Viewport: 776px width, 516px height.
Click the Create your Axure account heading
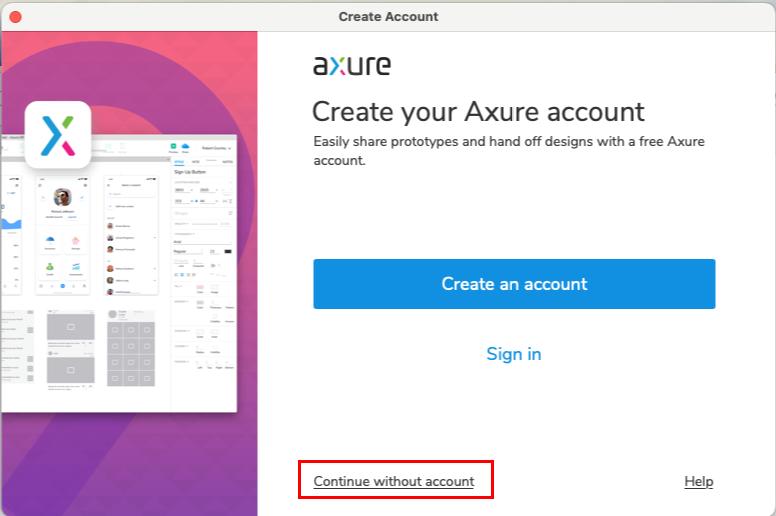pos(478,111)
